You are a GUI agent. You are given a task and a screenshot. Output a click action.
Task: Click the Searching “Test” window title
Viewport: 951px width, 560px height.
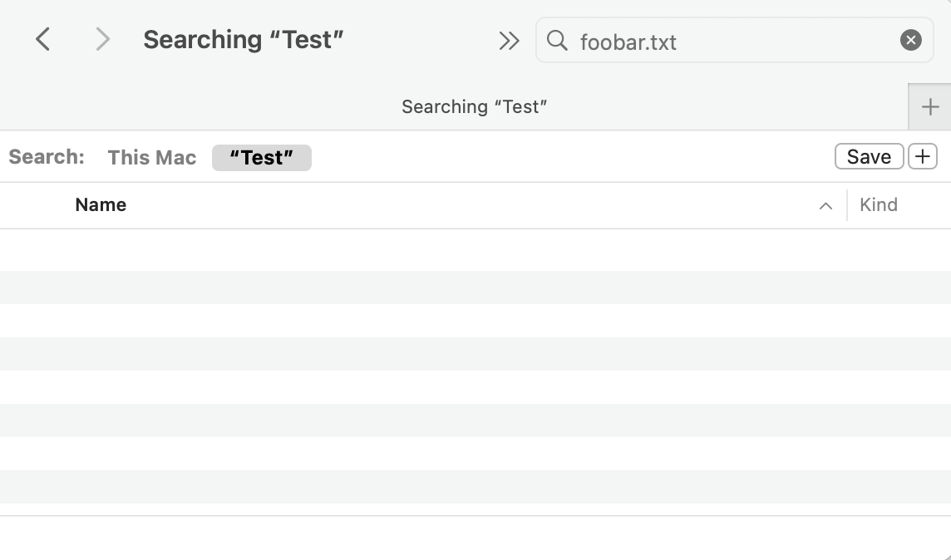(244, 38)
